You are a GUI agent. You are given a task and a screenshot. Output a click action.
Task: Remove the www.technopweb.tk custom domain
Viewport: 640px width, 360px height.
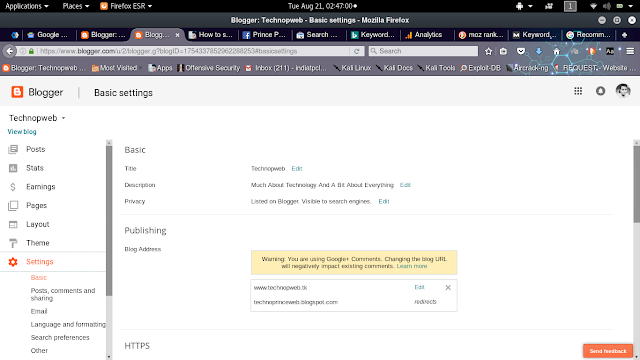coord(448,287)
